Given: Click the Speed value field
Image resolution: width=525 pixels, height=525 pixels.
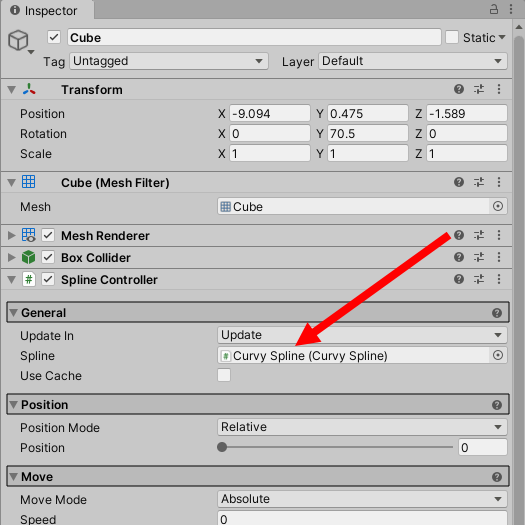Looking at the screenshot, I should (x=362, y=518).
